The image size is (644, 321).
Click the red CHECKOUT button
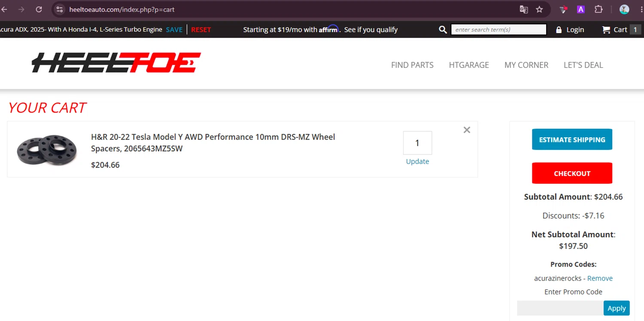point(572,173)
